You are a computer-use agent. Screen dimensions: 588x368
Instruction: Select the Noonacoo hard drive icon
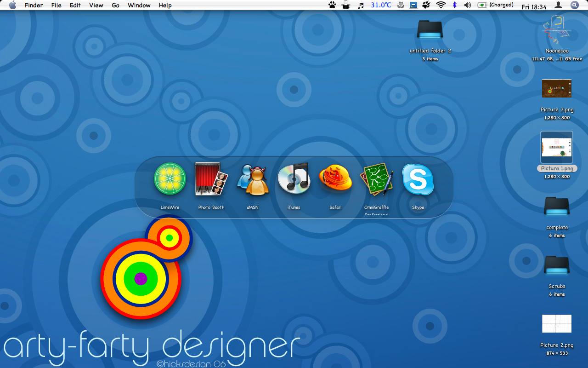coord(557,30)
